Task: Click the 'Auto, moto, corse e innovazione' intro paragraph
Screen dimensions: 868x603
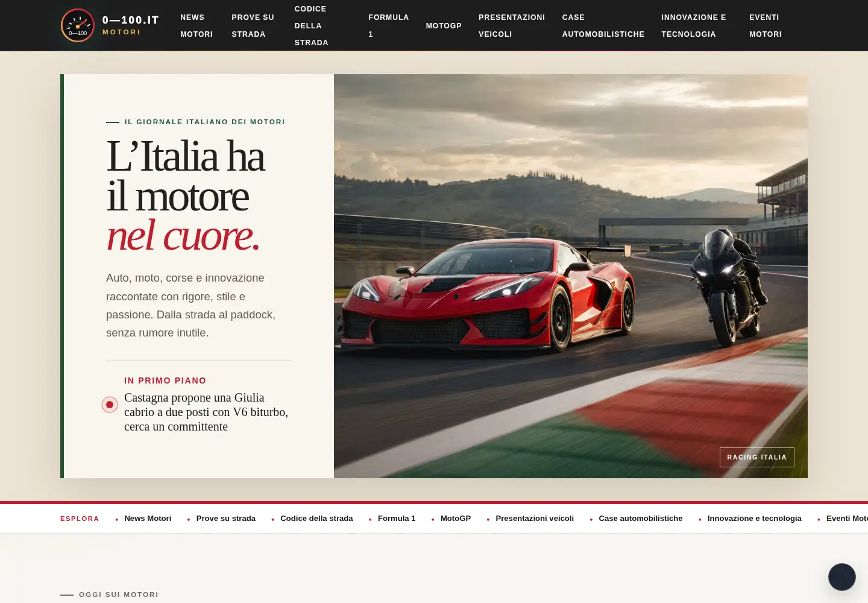Action: (192, 305)
